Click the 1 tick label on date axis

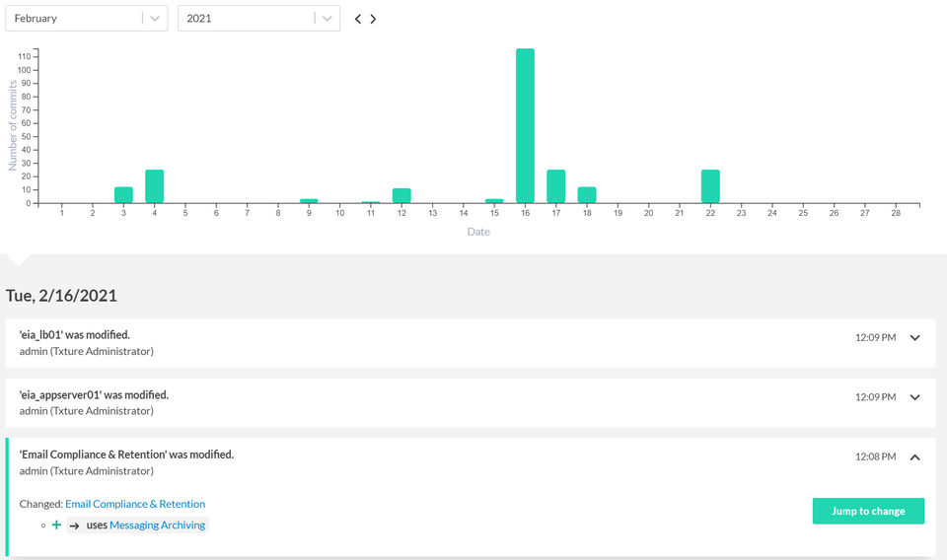point(61,213)
